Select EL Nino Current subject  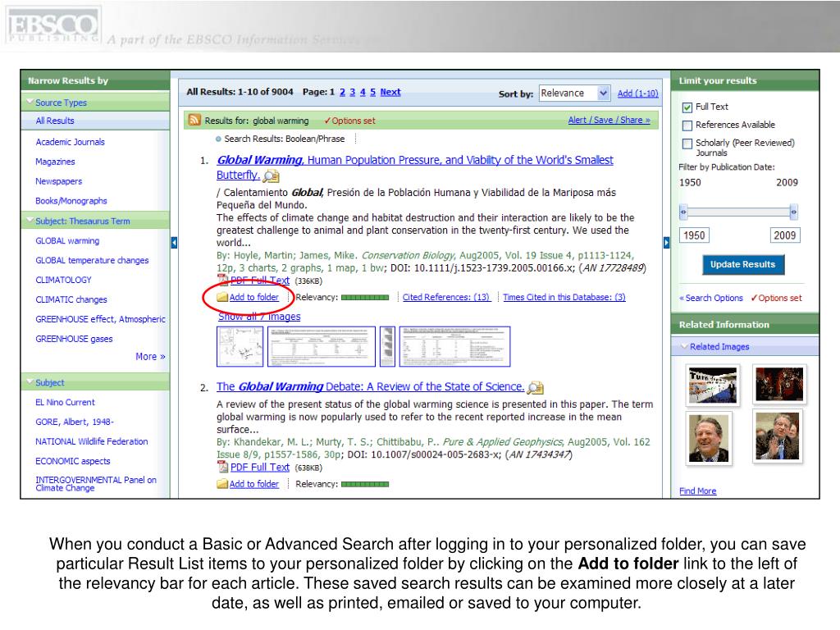point(65,402)
